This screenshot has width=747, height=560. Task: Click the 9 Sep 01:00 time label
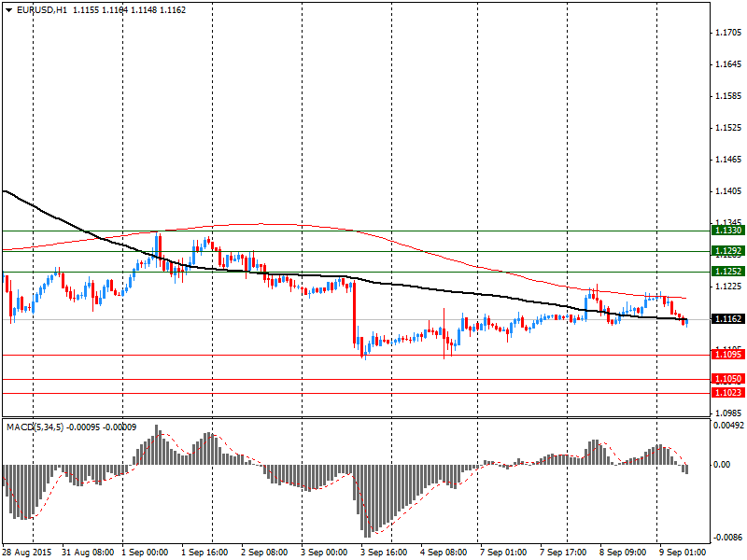point(683,553)
